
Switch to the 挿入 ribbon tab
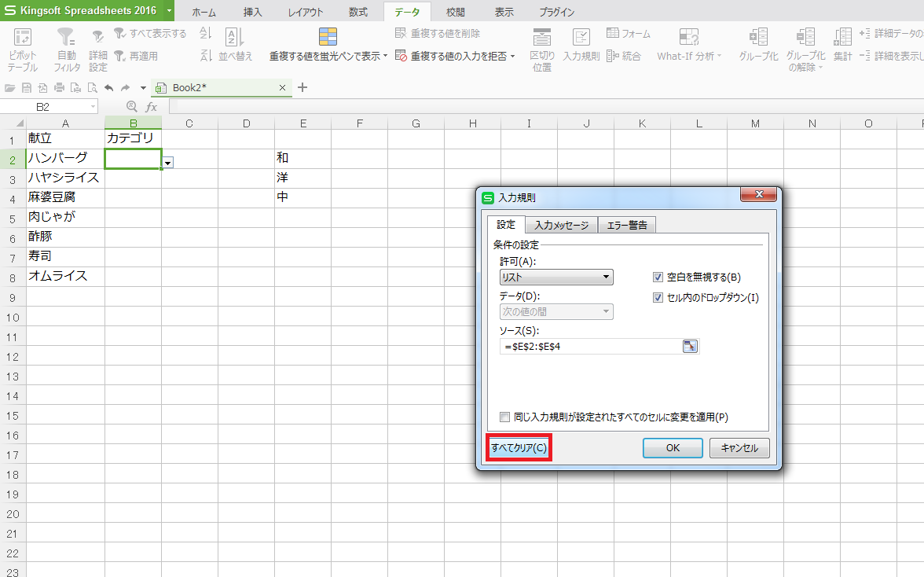coord(252,12)
